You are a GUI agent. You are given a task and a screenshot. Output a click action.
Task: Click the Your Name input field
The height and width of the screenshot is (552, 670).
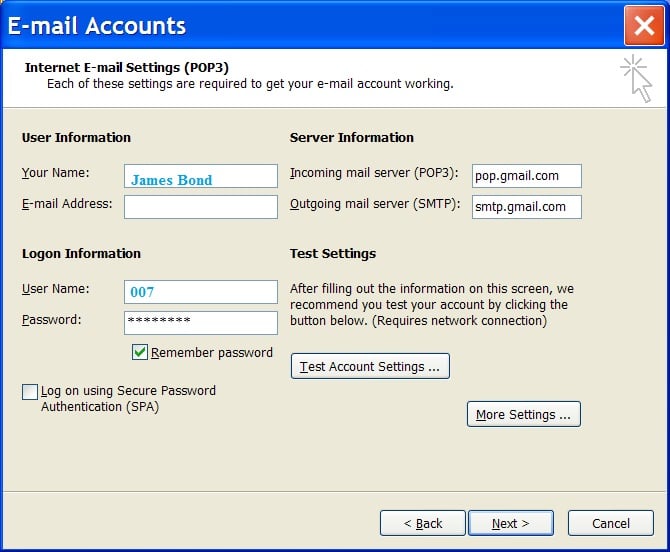click(201, 176)
